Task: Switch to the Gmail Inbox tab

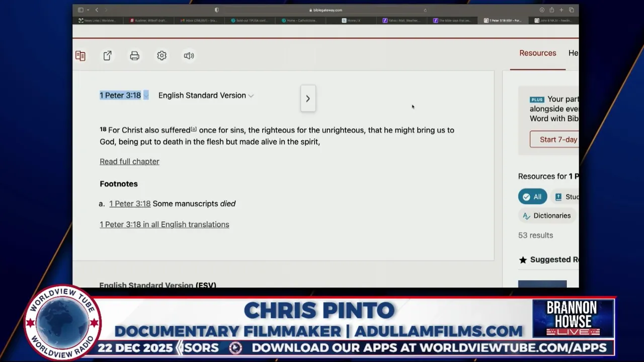Action: (x=199, y=21)
